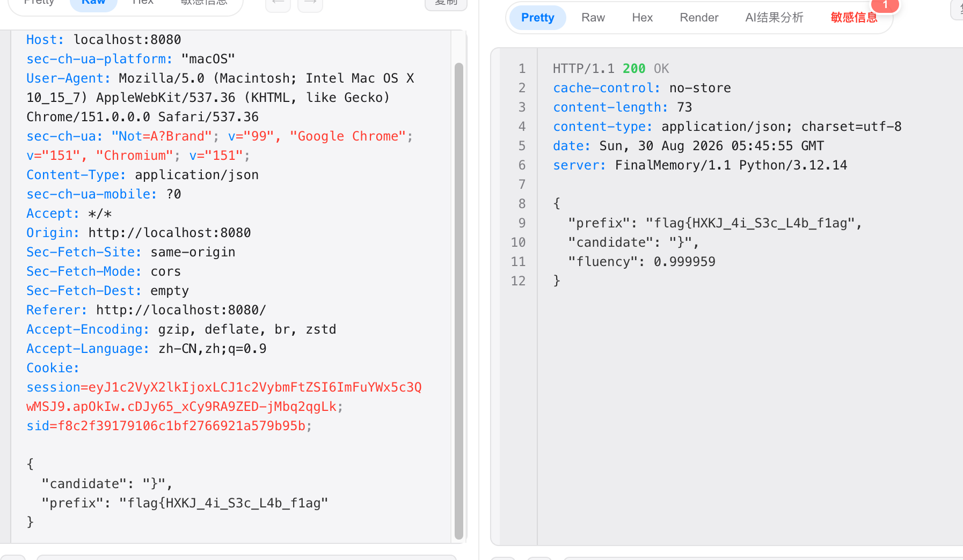Click the sec-ch-ua-mobile: ?0 header
This screenshot has height=560, width=963.
[x=104, y=194]
